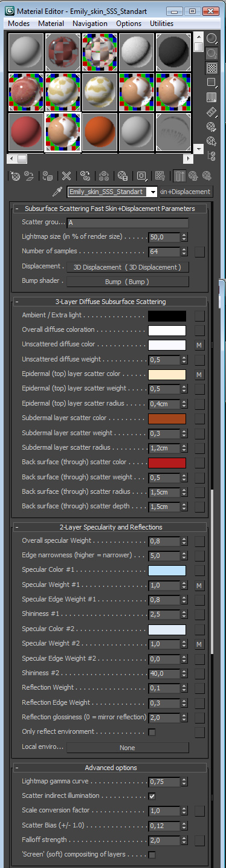Open Specular Weight #1 M map button
This screenshot has height=868, width=226.
pyautogui.click(x=199, y=586)
